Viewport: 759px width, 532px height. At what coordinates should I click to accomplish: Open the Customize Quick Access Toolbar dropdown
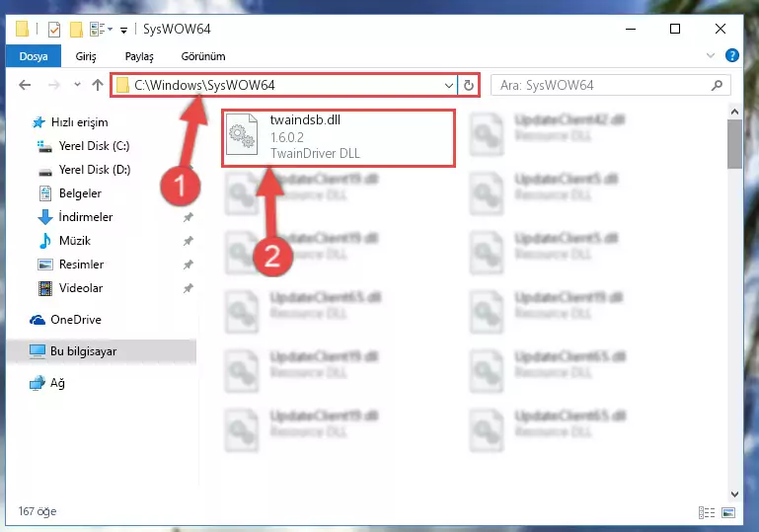[124, 30]
